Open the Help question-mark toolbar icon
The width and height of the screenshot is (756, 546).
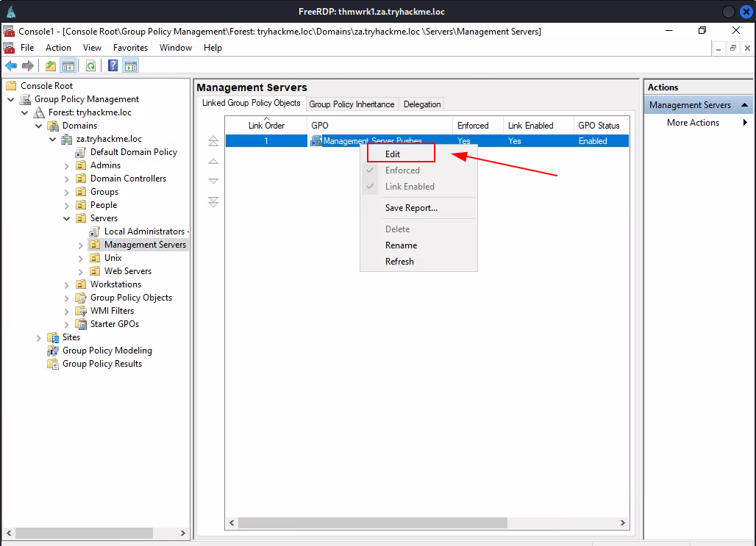point(113,65)
